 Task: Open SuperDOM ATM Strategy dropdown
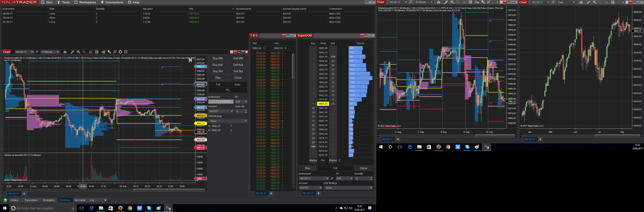(348, 188)
